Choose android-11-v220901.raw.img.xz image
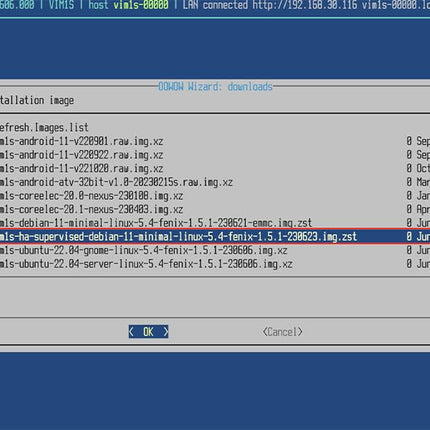This screenshot has width=430, height=430. tap(215, 141)
